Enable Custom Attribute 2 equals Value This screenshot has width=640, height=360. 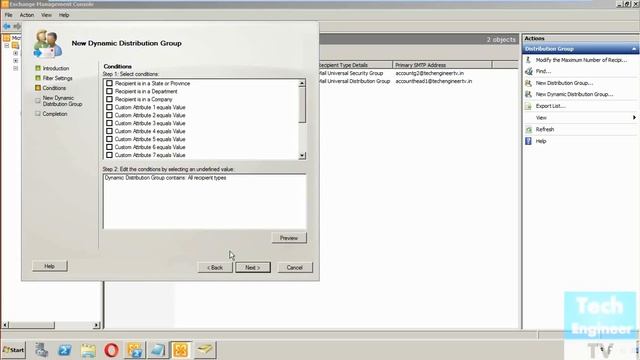pyautogui.click(x=109, y=115)
